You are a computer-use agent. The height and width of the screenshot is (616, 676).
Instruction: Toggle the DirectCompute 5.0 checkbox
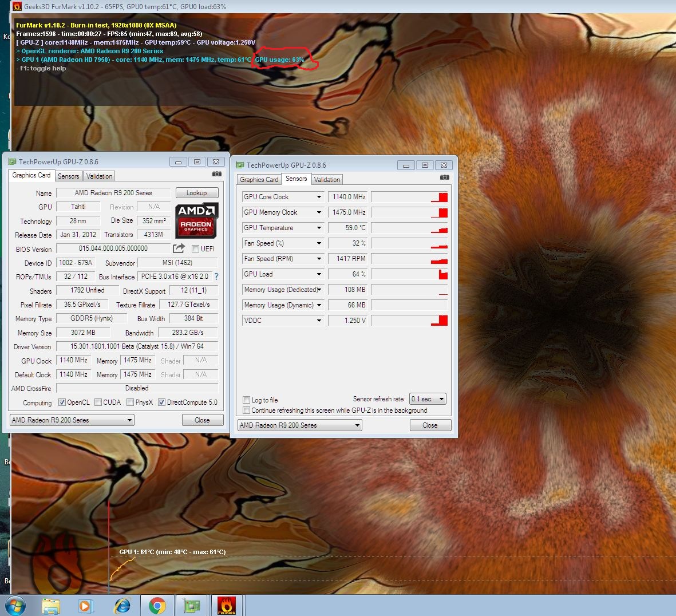(161, 402)
